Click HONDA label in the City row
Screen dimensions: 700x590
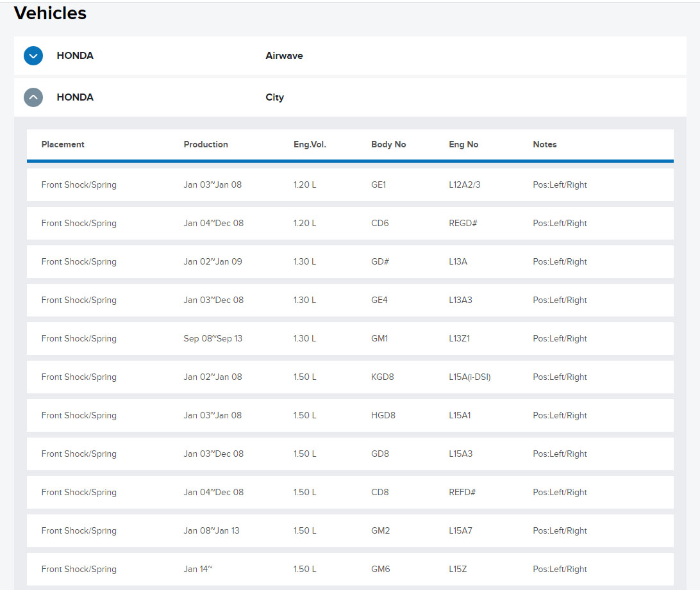click(x=75, y=97)
